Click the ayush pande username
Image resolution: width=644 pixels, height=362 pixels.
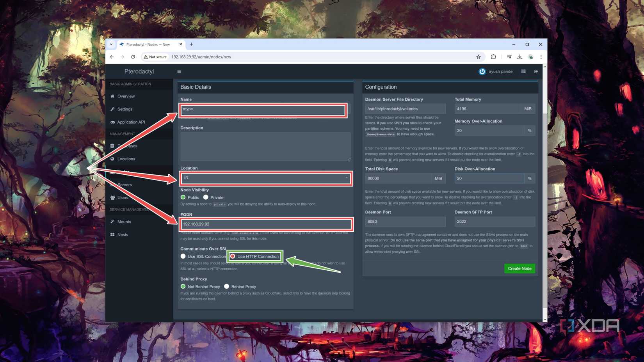pos(500,71)
